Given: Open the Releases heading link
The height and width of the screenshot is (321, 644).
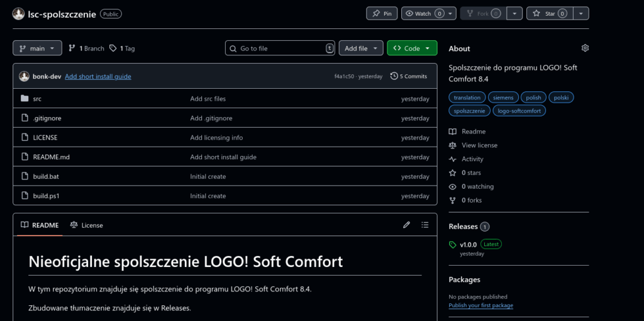Looking at the screenshot, I should [469, 227].
